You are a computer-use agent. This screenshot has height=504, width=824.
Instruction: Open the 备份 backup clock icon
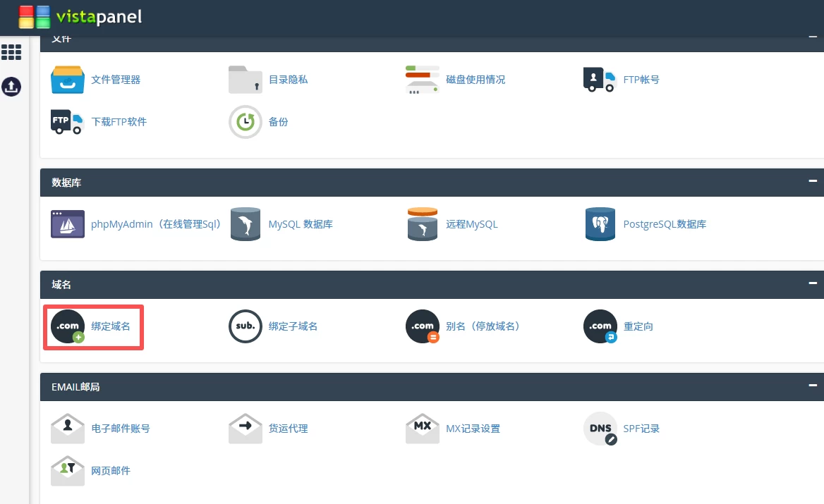[246, 122]
